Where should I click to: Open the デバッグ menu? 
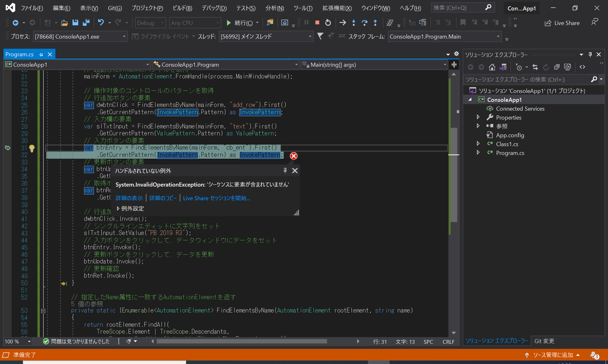[214, 8]
